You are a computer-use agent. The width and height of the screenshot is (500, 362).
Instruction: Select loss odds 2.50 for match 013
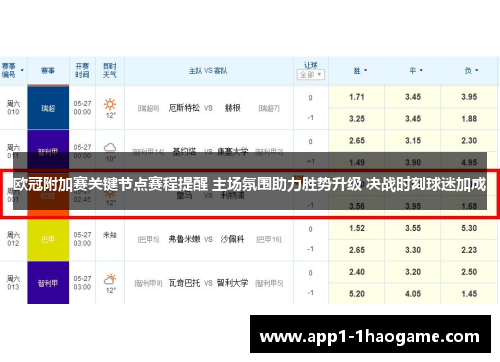[x=469, y=272]
